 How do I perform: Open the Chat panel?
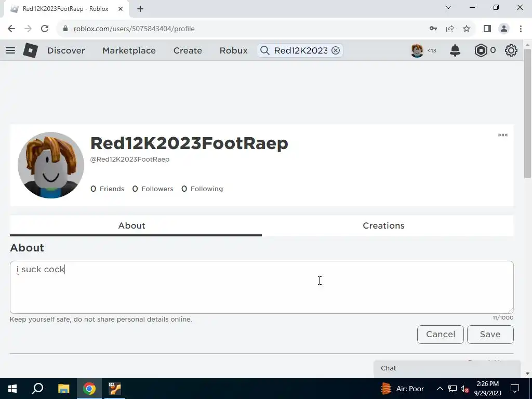(x=447, y=368)
